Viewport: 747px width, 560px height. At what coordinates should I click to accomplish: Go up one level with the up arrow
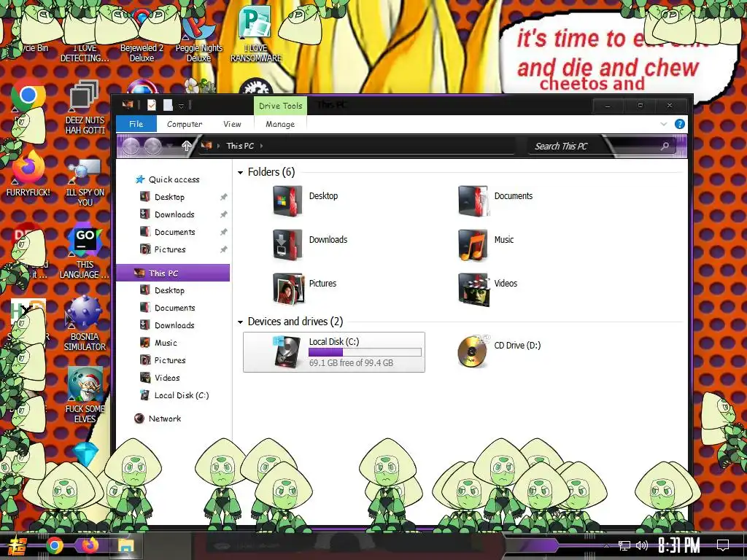tap(186, 146)
